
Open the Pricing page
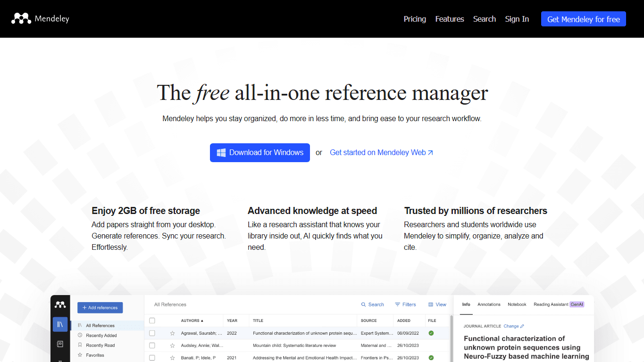(x=415, y=19)
